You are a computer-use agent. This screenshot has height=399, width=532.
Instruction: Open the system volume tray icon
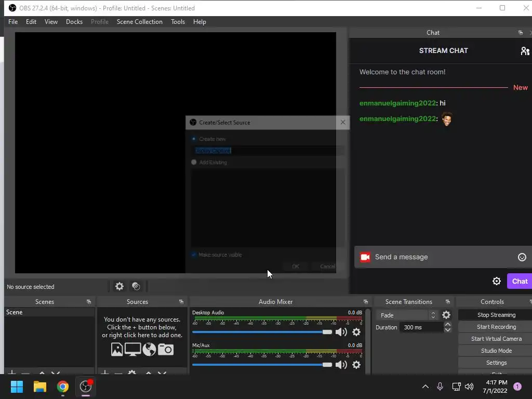click(x=469, y=387)
